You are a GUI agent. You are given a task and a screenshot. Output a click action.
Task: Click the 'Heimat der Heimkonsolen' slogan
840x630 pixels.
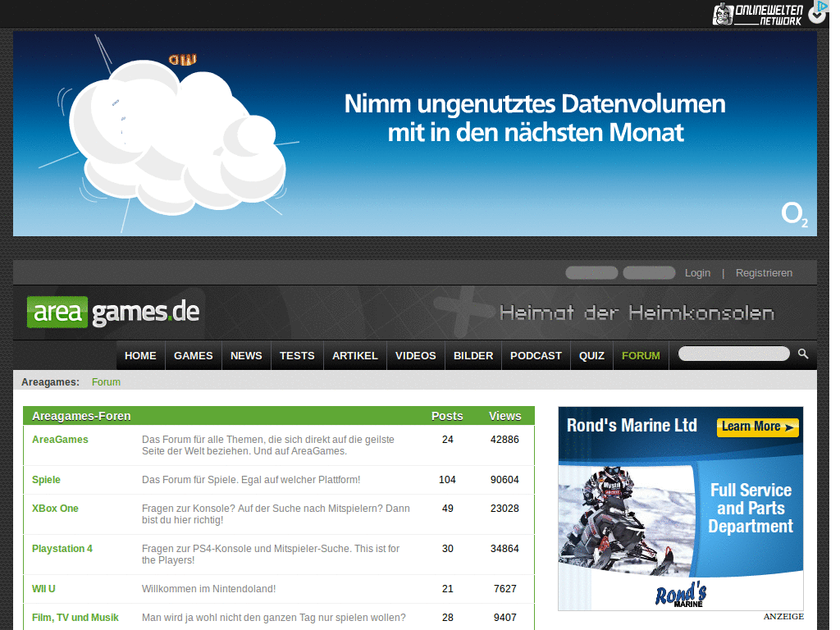click(637, 313)
